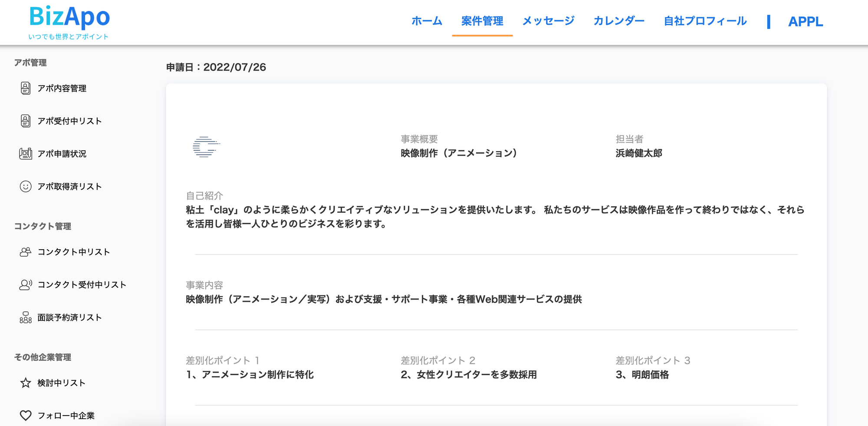Click the BizApo logo

[x=69, y=17]
